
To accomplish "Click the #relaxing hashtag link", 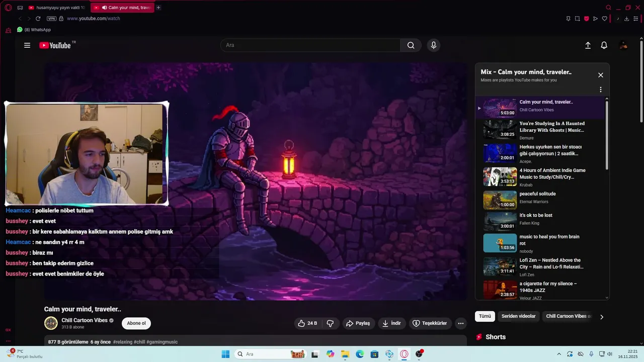I will [x=122, y=342].
